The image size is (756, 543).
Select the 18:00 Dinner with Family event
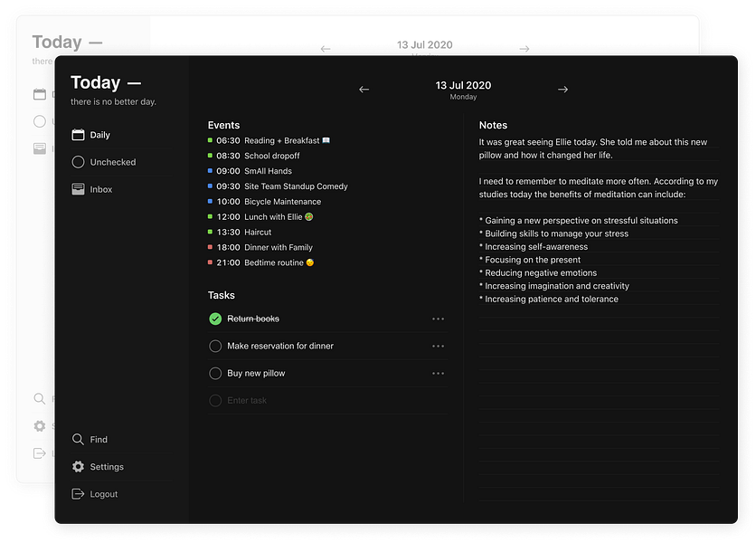(x=260, y=247)
